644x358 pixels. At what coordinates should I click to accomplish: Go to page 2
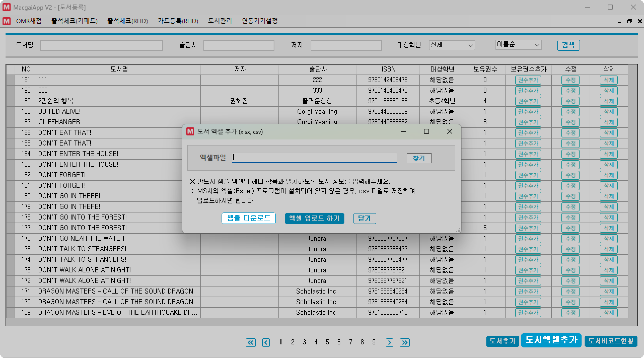click(x=293, y=342)
